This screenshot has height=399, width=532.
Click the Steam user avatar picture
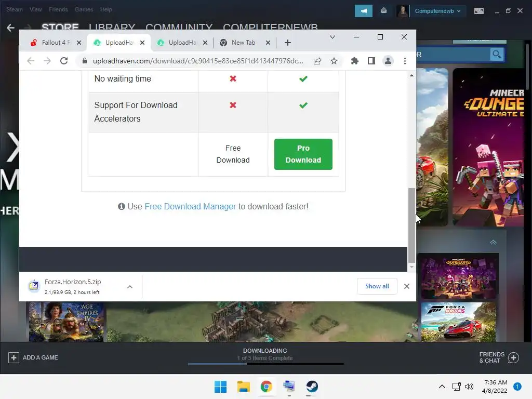point(403,11)
